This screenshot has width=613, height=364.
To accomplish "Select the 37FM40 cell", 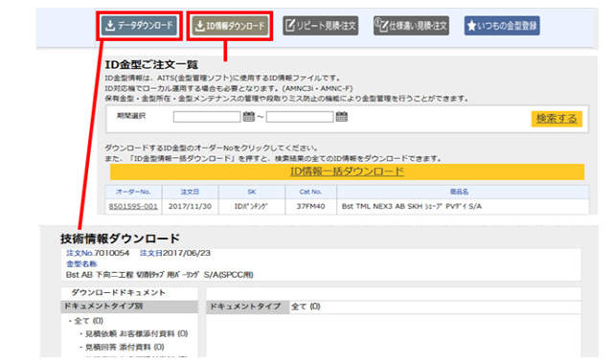I will 310,207.
